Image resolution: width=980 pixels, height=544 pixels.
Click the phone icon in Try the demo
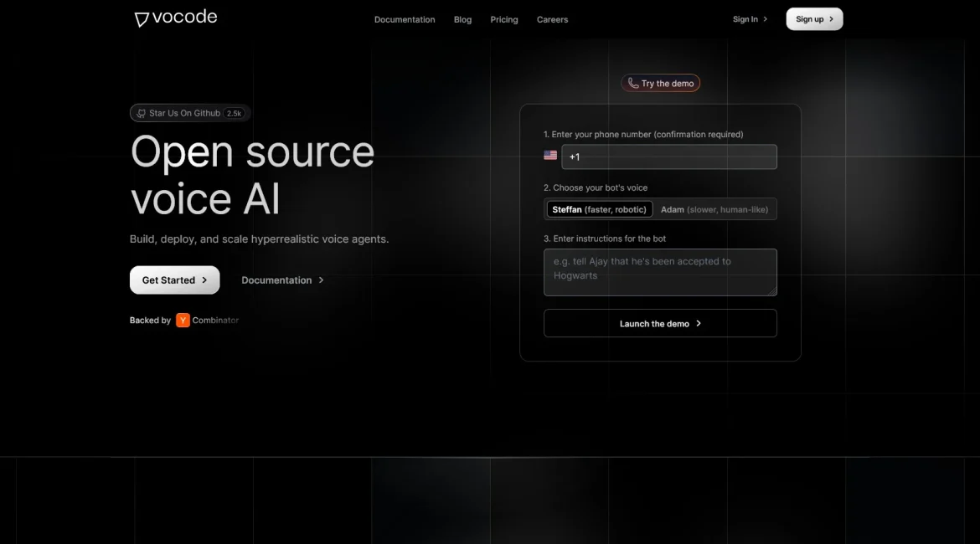click(x=633, y=83)
